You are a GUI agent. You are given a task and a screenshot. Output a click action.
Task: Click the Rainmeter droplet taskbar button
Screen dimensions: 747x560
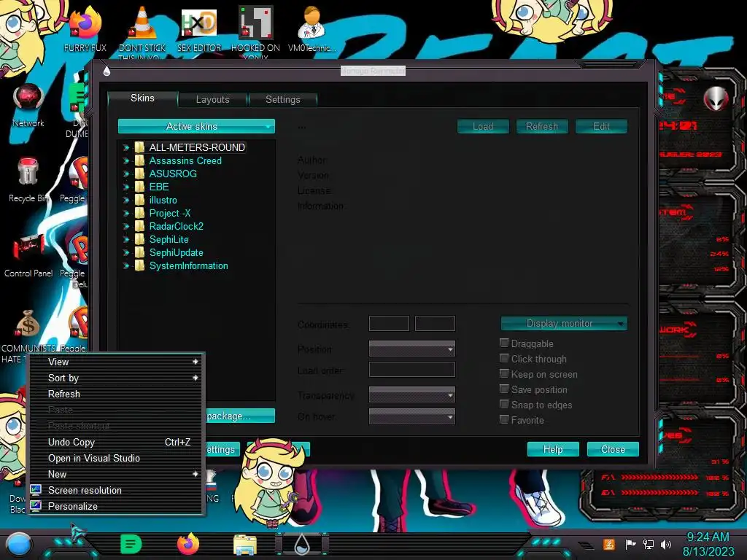coord(302,545)
